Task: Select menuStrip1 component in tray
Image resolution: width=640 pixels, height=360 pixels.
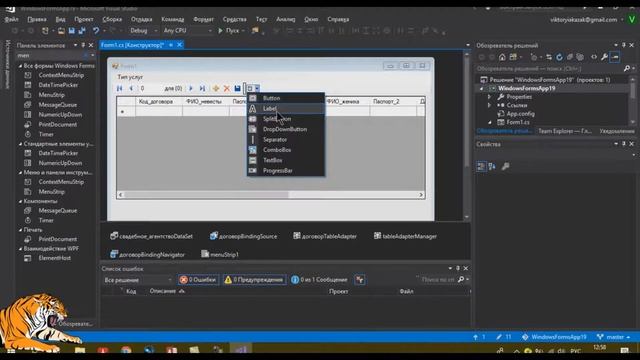Action: coord(220,254)
